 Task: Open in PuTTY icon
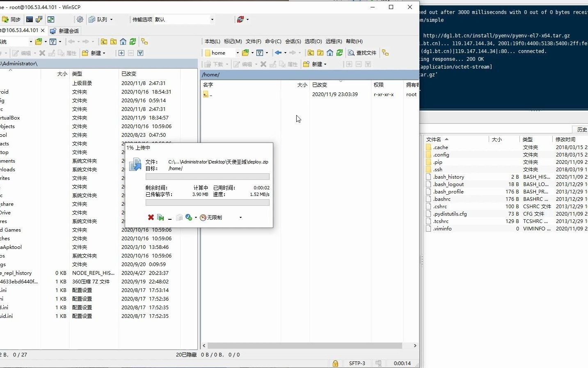coord(39,19)
